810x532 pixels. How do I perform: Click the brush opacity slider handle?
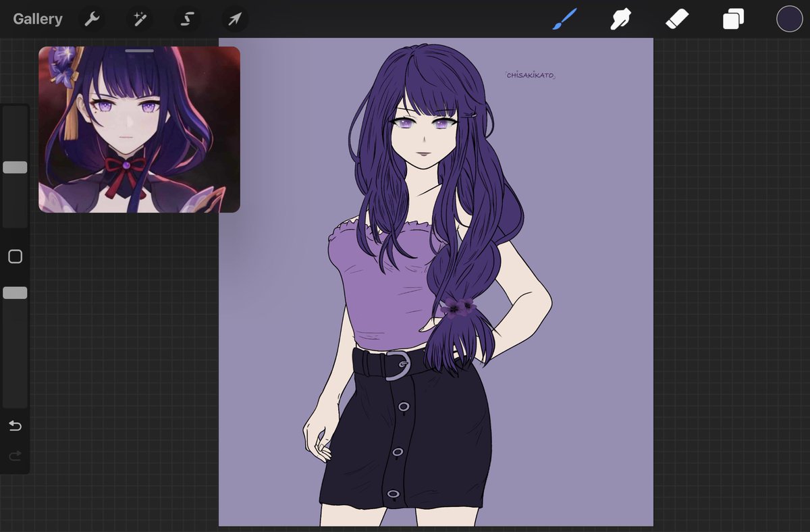pos(15,293)
